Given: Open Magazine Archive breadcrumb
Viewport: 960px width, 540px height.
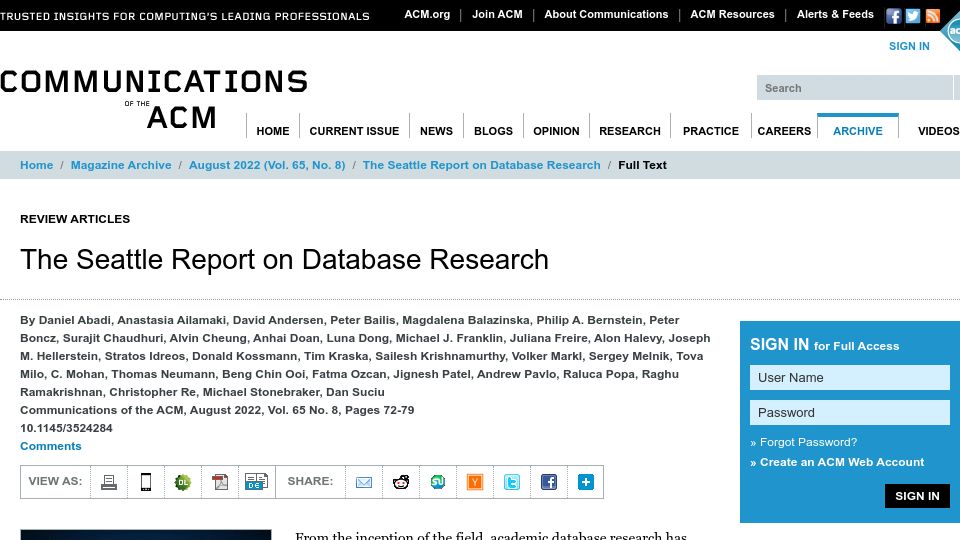Looking at the screenshot, I should 121,165.
